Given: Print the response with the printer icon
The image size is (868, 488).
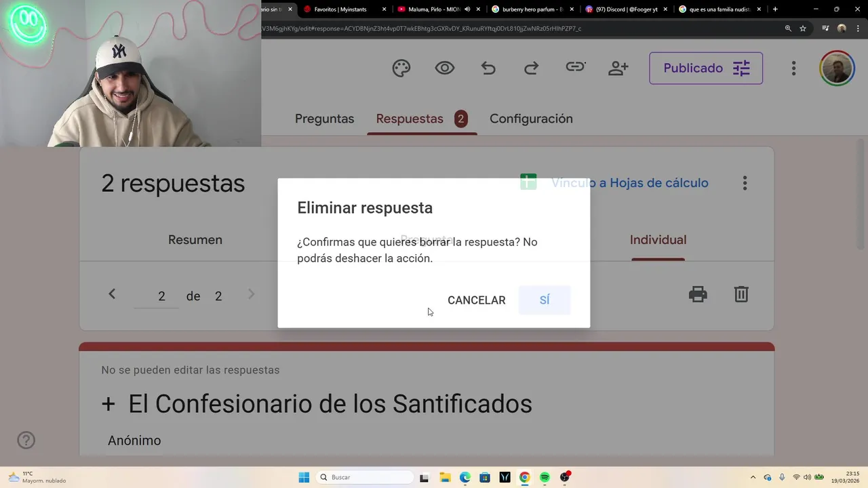Looking at the screenshot, I should click(698, 294).
